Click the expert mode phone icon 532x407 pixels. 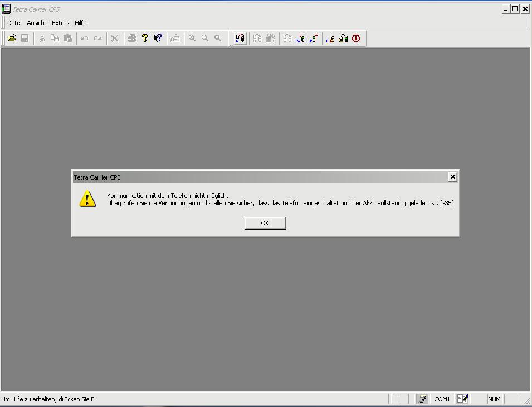click(330, 38)
